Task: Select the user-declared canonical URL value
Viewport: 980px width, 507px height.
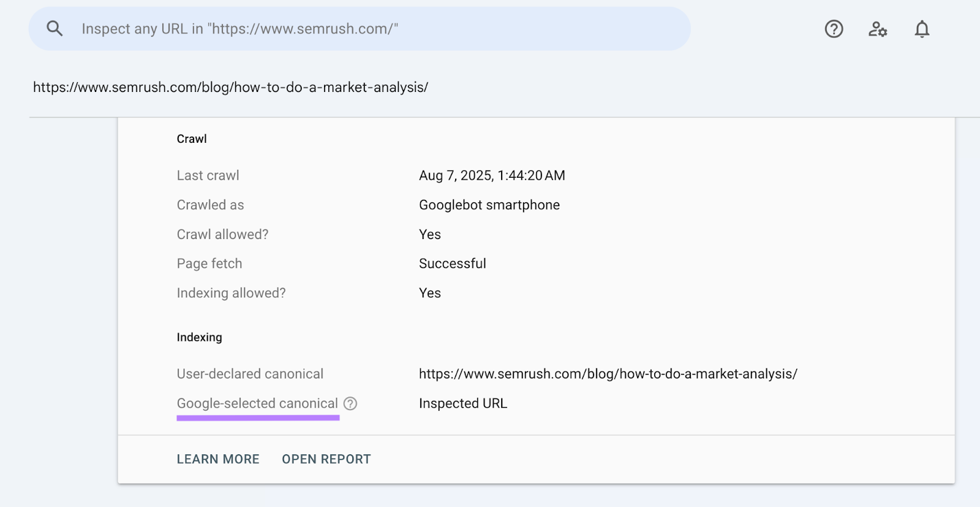Action: [x=608, y=374]
